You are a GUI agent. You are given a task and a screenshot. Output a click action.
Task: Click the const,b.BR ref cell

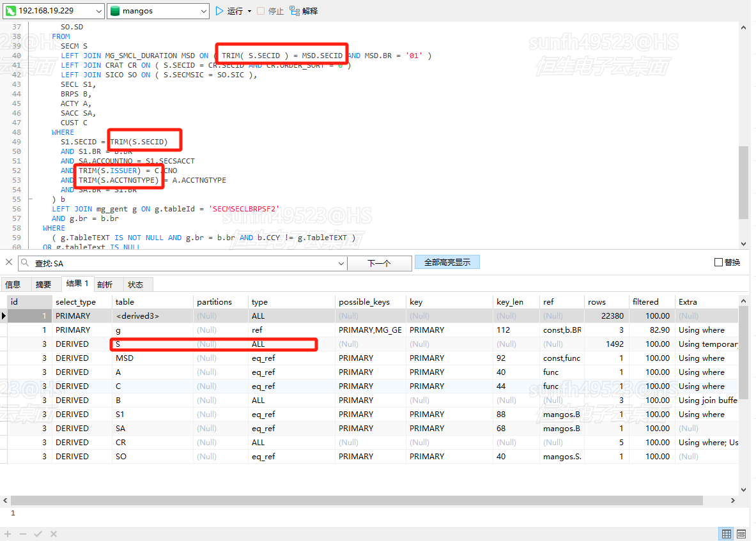point(562,330)
